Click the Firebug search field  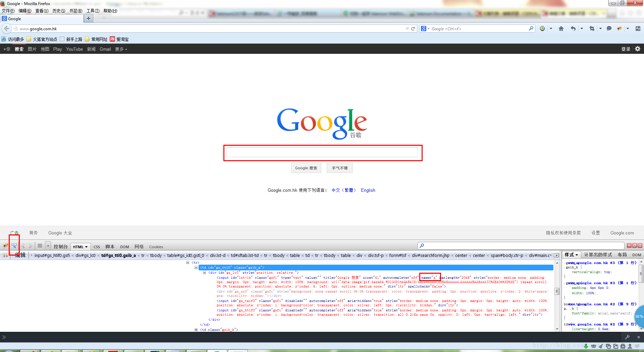point(521,246)
